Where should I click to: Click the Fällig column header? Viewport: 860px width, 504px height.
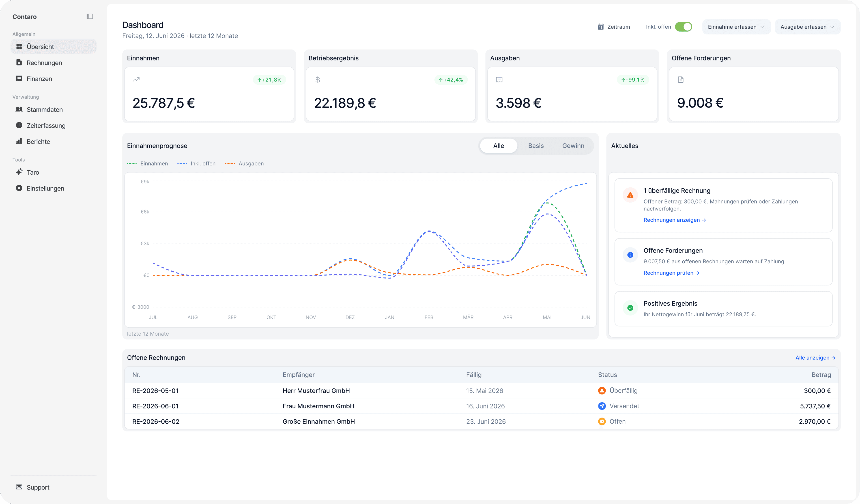point(474,374)
